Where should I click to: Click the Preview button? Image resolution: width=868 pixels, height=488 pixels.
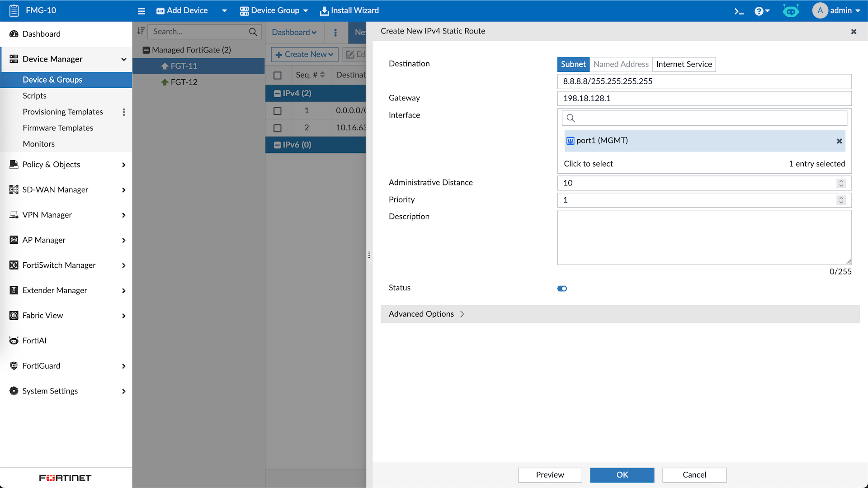click(550, 475)
